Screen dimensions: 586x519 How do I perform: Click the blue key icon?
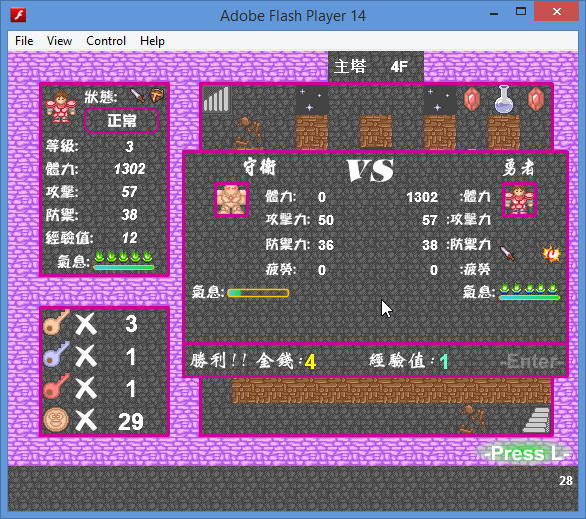(x=56, y=354)
